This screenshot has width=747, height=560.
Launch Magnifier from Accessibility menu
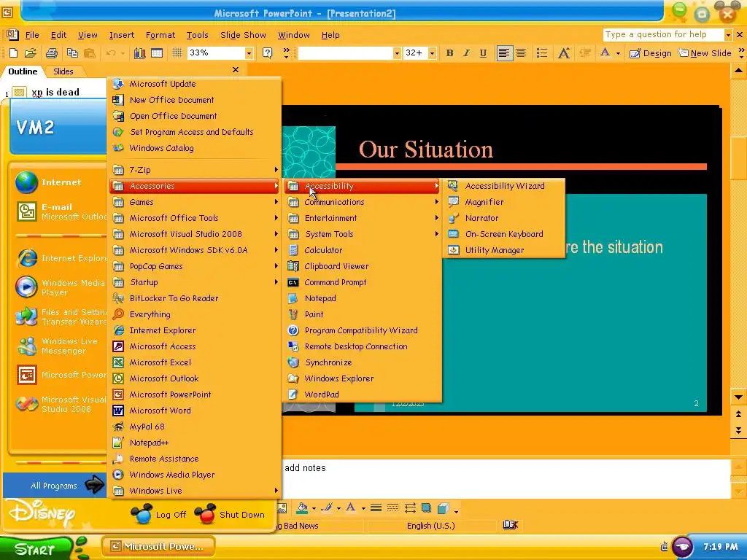(x=503, y=202)
